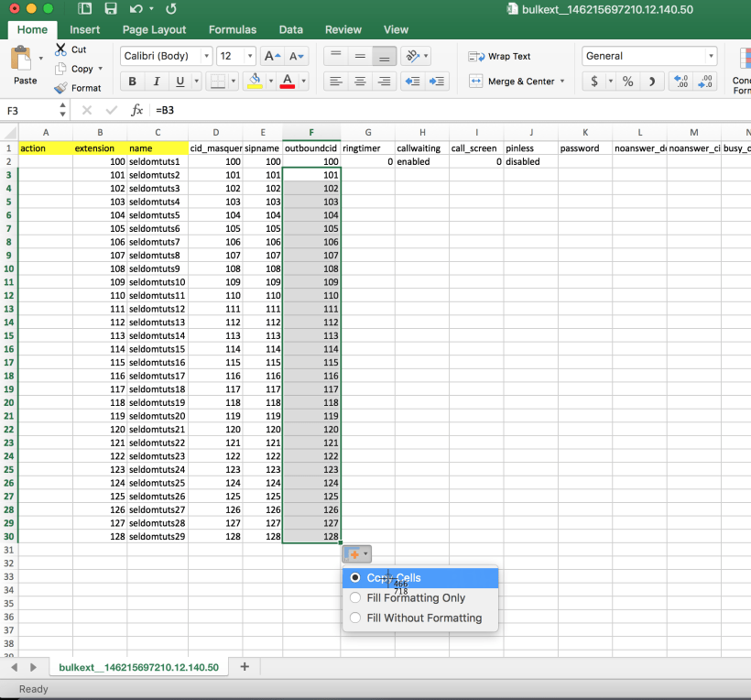Image resolution: width=751 pixels, height=700 pixels.
Task: Switch to the Formulas ribbon tab
Action: tap(233, 29)
